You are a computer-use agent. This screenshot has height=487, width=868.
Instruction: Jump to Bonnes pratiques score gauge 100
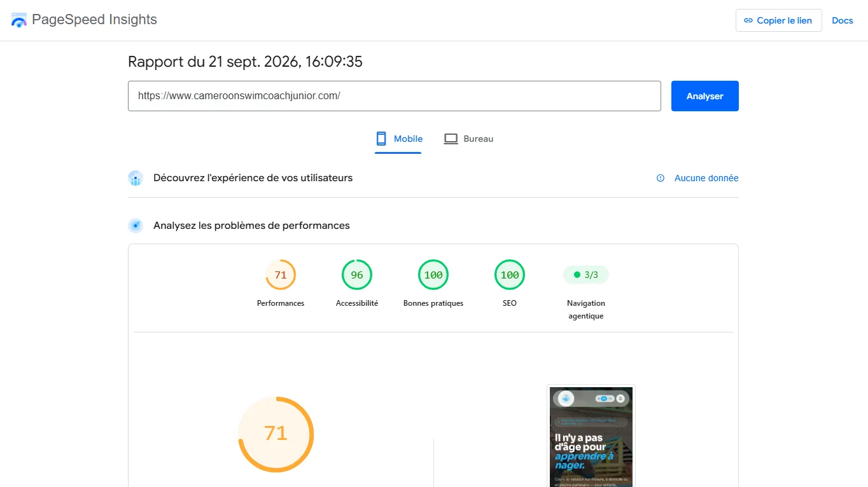pyautogui.click(x=433, y=275)
